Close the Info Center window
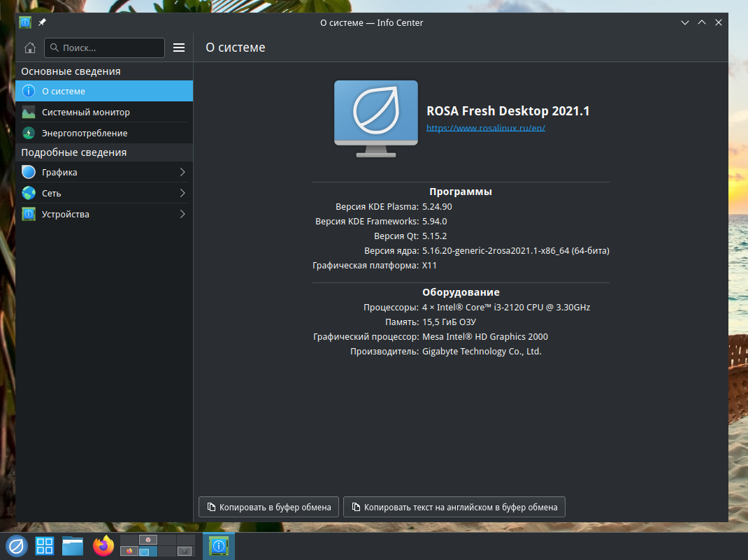 point(719,22)
